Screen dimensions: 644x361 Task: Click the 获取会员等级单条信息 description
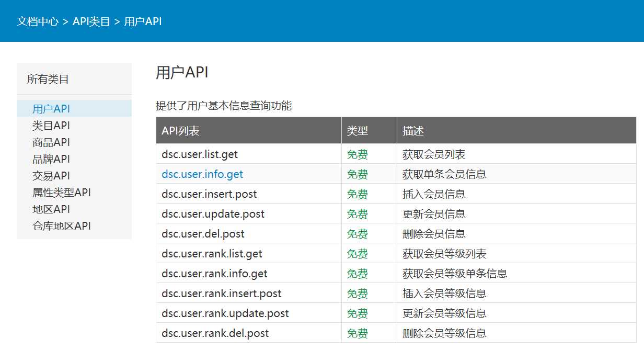(455, 274)
